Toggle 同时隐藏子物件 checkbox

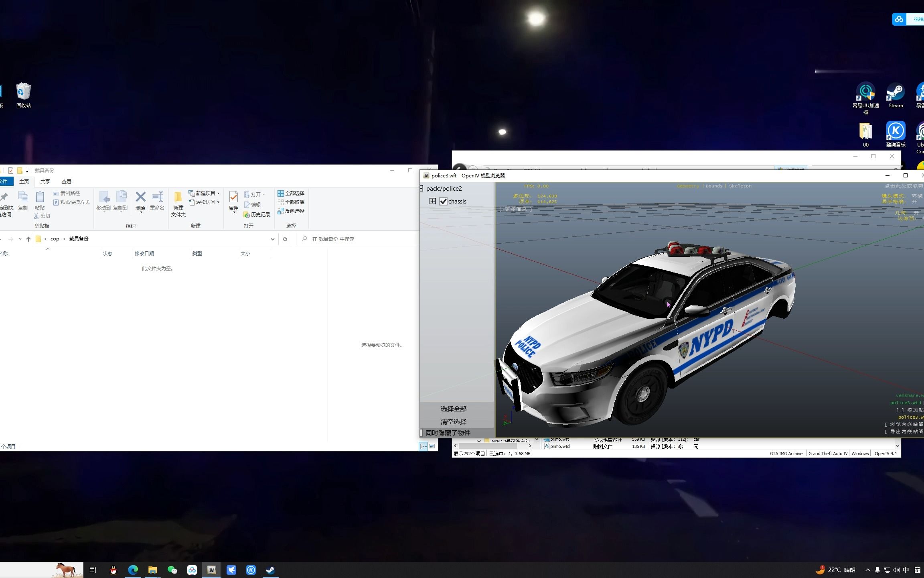(x=421, y=433)
